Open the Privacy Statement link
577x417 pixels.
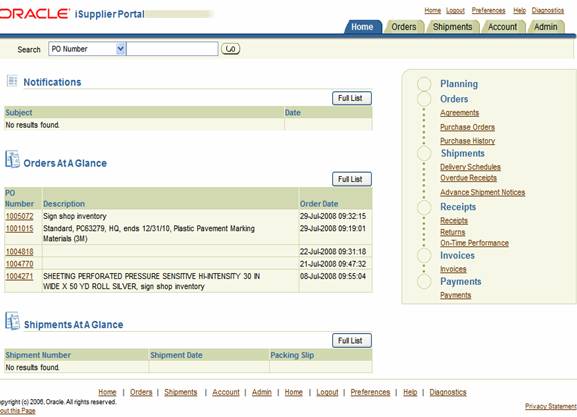pyautogui.click(x=551, y=406)
